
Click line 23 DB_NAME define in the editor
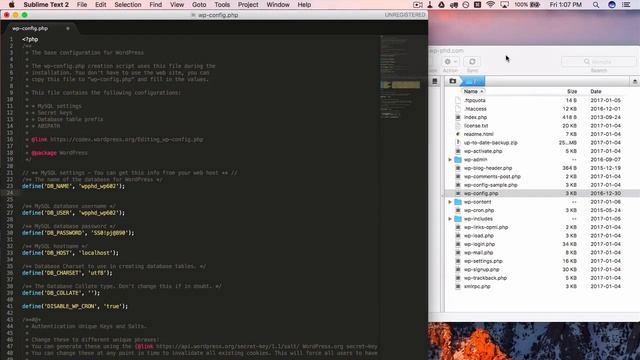click(x=73, y=186)
